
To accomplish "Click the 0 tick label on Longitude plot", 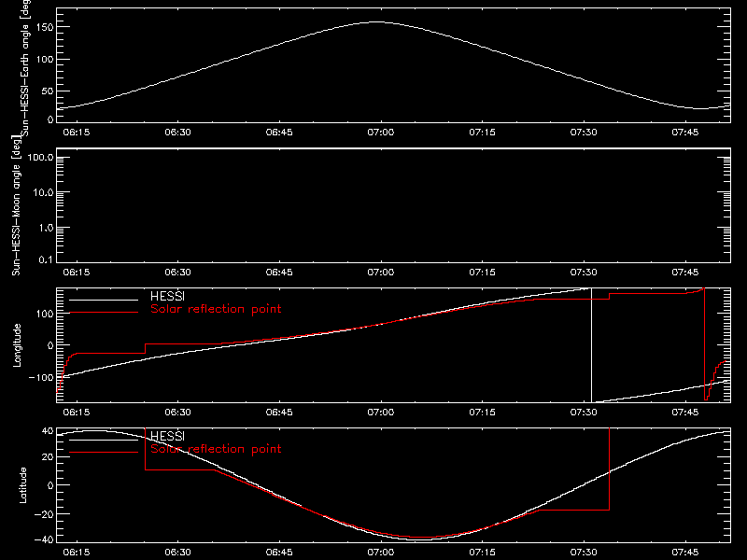I will [x=50, y=345].
